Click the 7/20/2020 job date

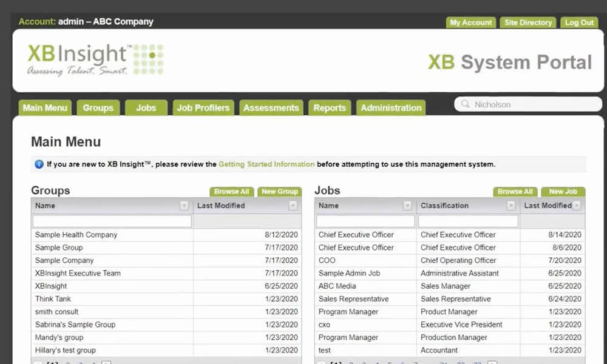pos(565,260)
